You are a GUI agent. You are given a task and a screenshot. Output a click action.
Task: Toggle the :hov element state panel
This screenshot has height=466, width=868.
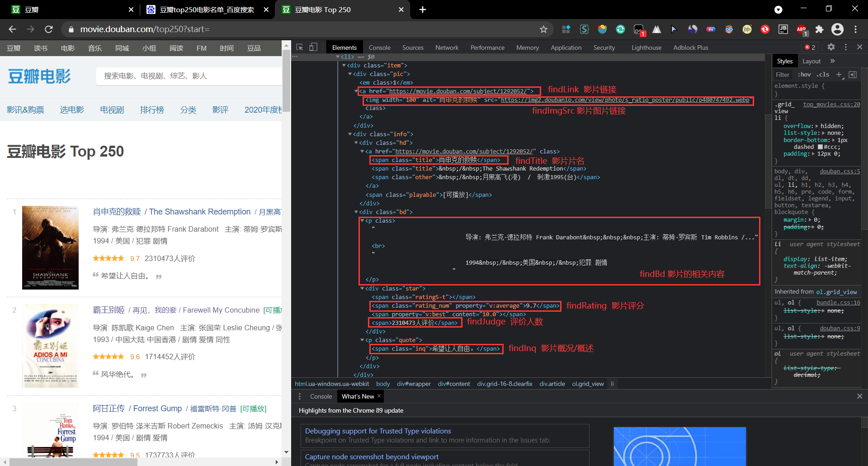(x=804, y=75)
